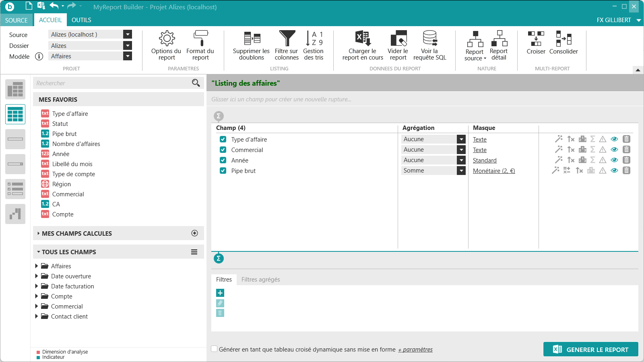Open the Modèle Affaires dropdown
The image size is (644, 362).
click(128, 56)
